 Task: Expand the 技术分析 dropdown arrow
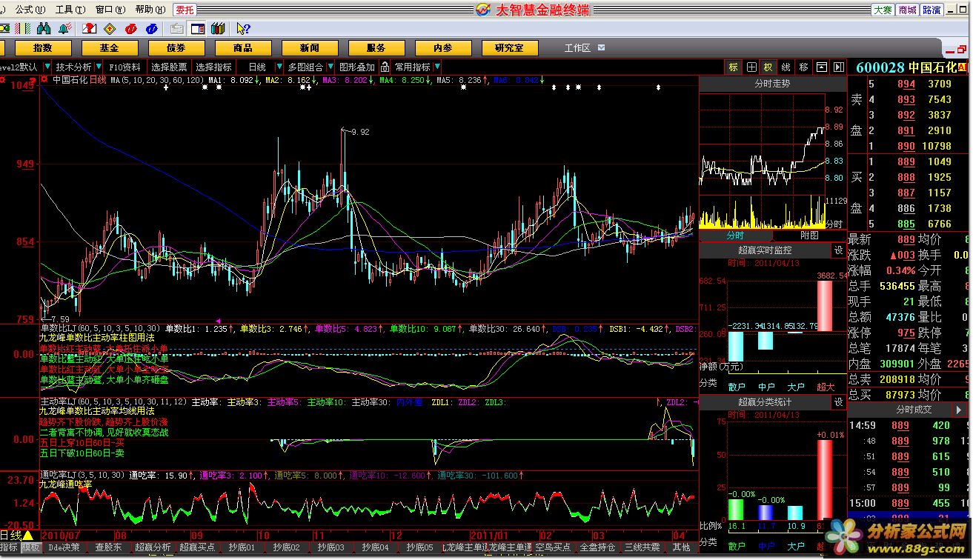[99, 67]
